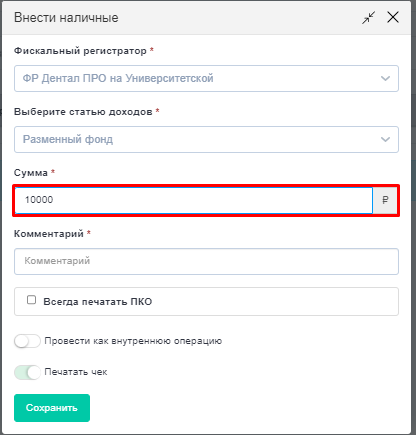Click chevron arrow in Разменный фонд field
Image resolution: width=416 pixels, height=435 pixels.
tap(385, 139)
